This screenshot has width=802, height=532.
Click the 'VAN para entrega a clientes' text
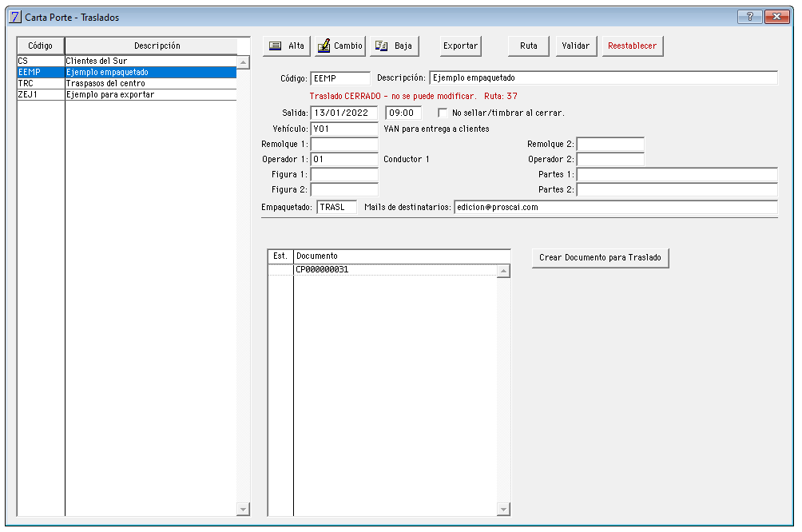pyautogui.click(x=436, y=129)
